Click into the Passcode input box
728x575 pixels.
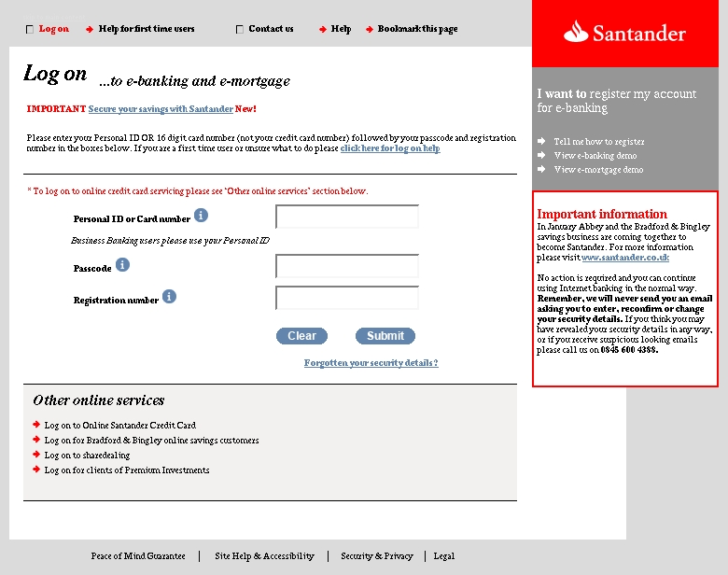(x=347, y=267)
